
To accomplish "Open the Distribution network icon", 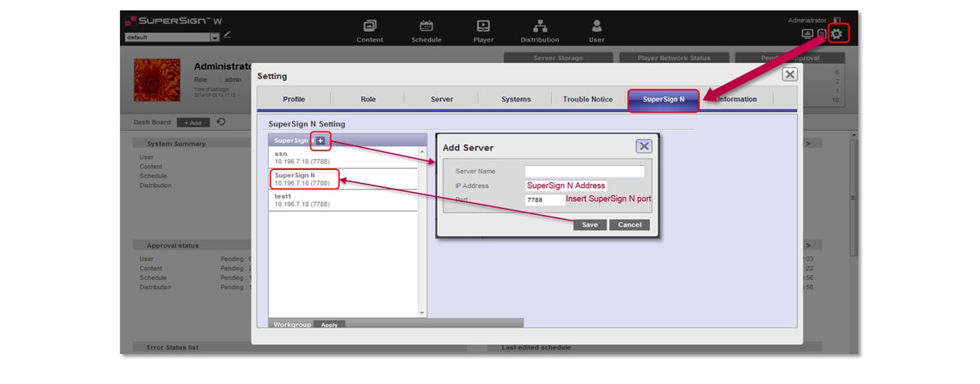I will 540,27.
